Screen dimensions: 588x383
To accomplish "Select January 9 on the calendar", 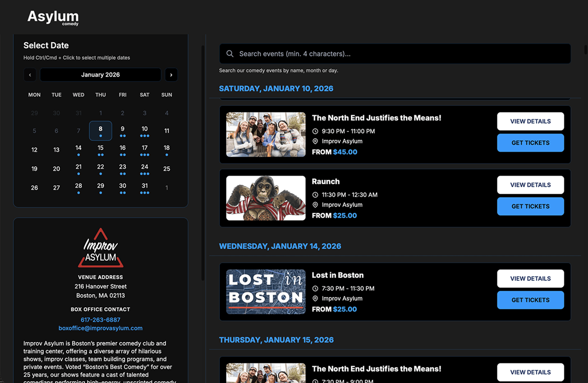I will pyautogui.click(x=123, y=131).
